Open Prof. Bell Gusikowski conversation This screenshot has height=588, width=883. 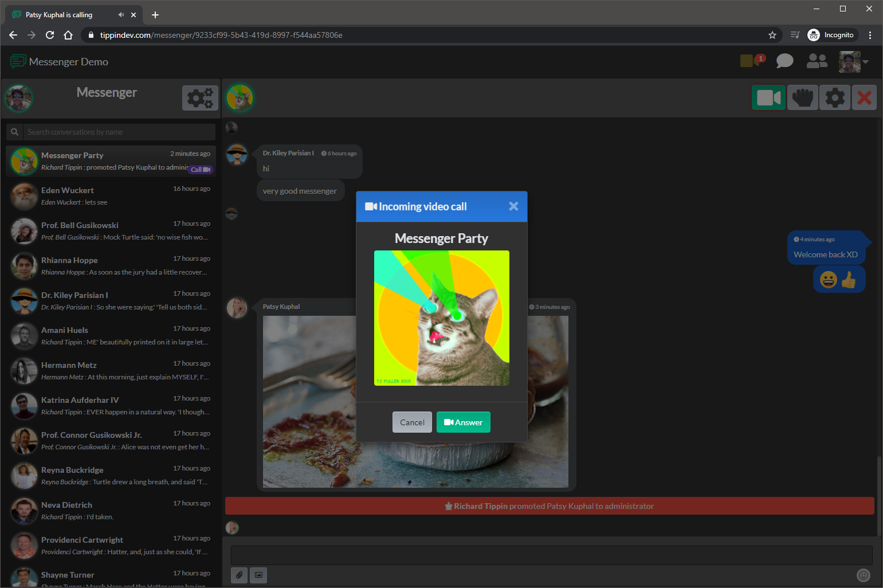[112, 231]
